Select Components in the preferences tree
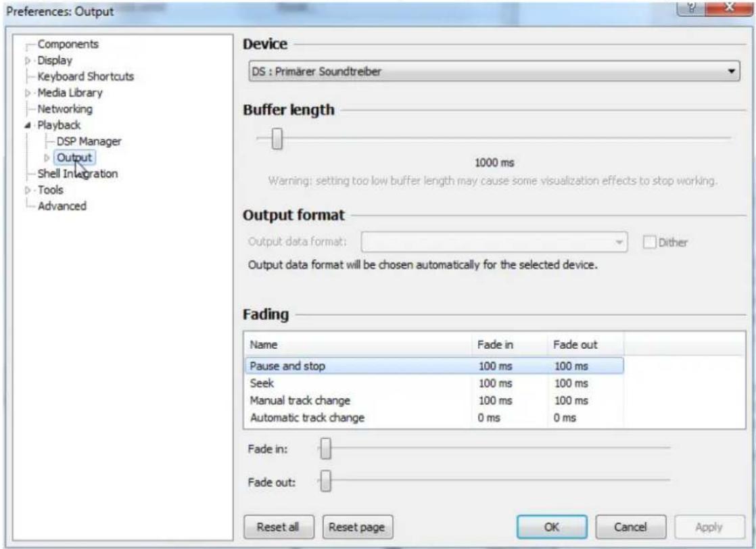Viewport: 756px width, 549px height. (x=68, y=45)
